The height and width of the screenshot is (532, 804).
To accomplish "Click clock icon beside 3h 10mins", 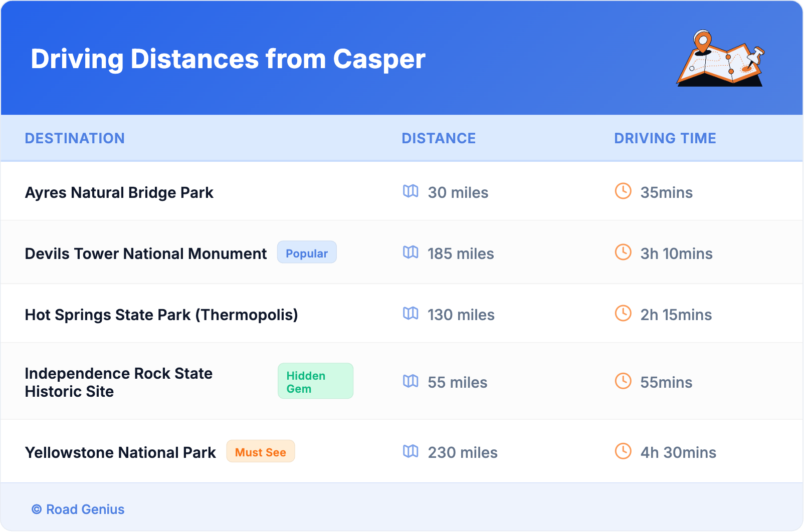I will (623, 252).
